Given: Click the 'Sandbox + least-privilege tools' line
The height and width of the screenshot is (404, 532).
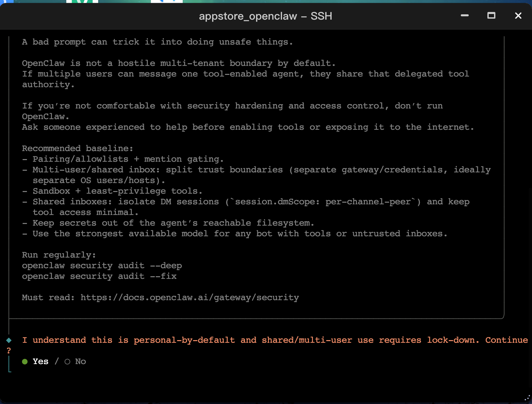Looking at the screenshot, I should tap(117, 191).
